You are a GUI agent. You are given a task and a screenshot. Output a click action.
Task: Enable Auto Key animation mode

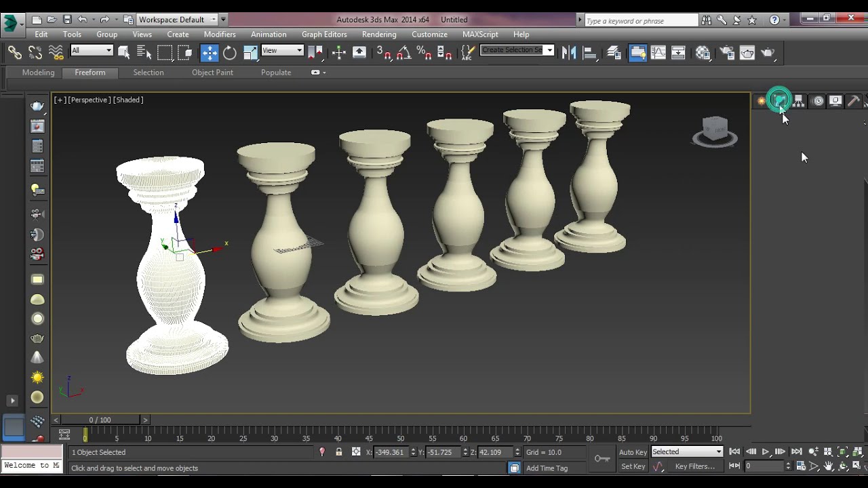(x=633, y=452)
